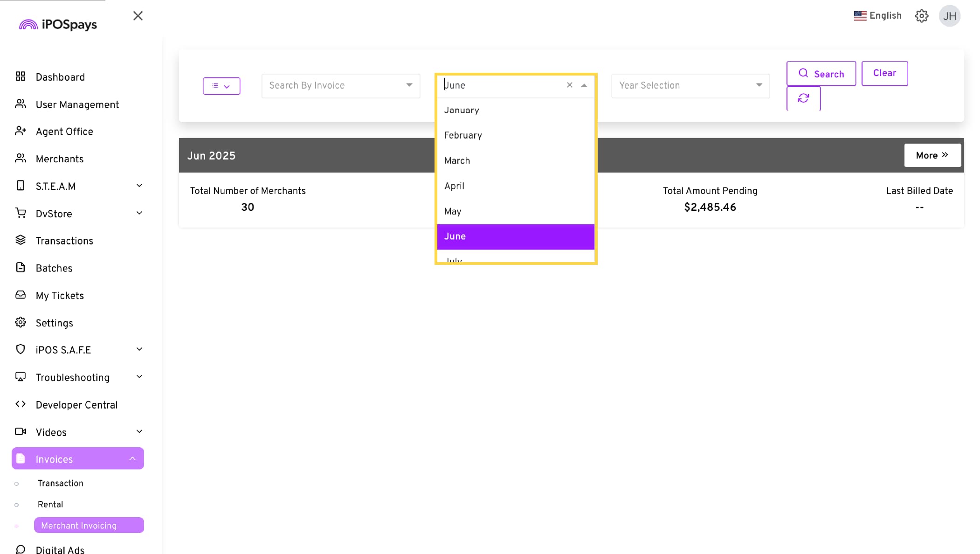This screenshot has height=554, width=980.
Task: Open the Search By Invoice dropdown
Action: (x=341, y=85)
